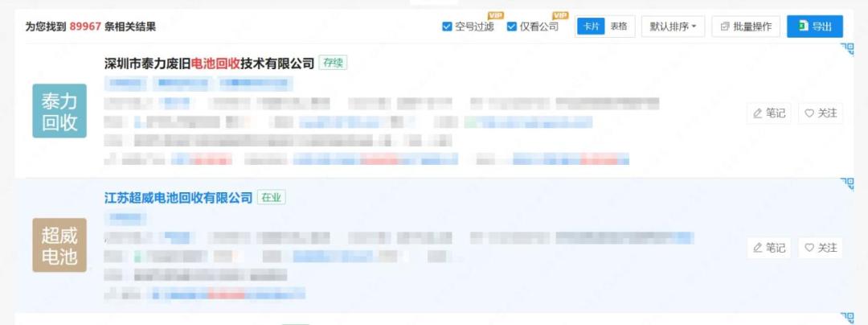Open 深圳市泰力废旧电池回收技术有限公司 company link
This screenshot has width=868, height=325.
click(209, 63)
